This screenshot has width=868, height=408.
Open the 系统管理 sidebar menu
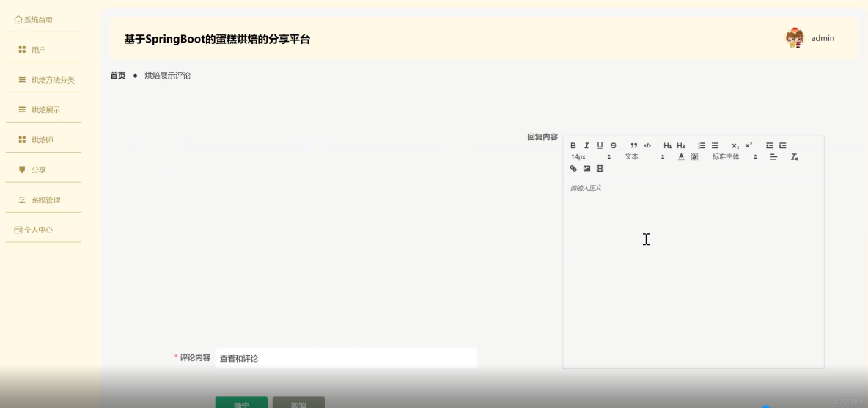tap(44, 200)
